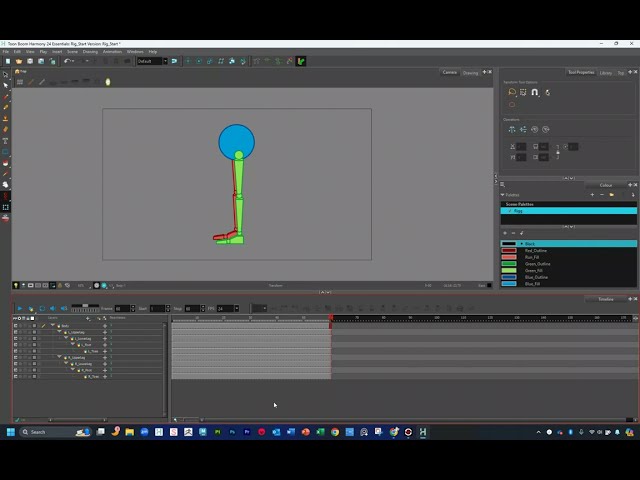
Task: Toggle visibility of the R_Toes layer
Action: [x=16, y=376]
